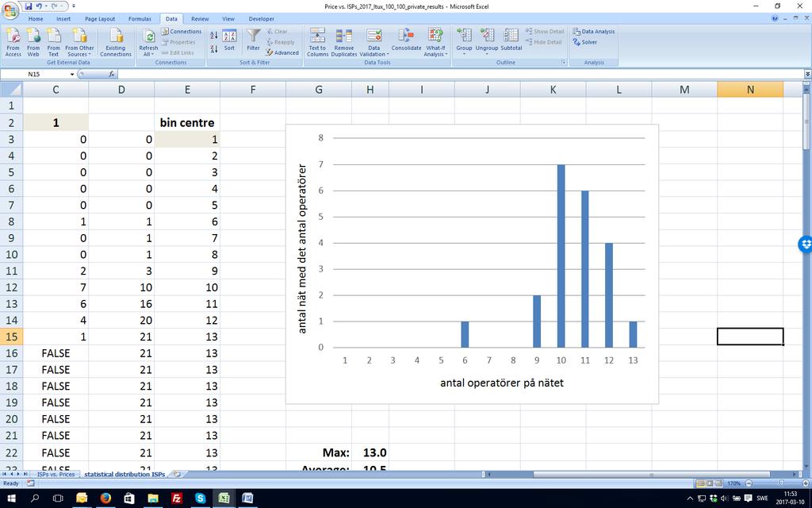
Task: Launch Text to Columns wizard
Action: click(317, 42)
